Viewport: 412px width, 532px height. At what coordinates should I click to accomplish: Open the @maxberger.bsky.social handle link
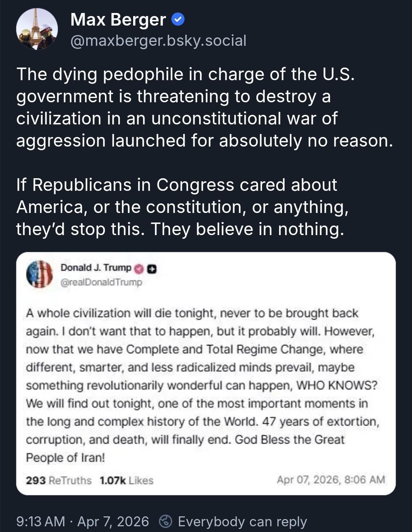(x=158, y=40)
